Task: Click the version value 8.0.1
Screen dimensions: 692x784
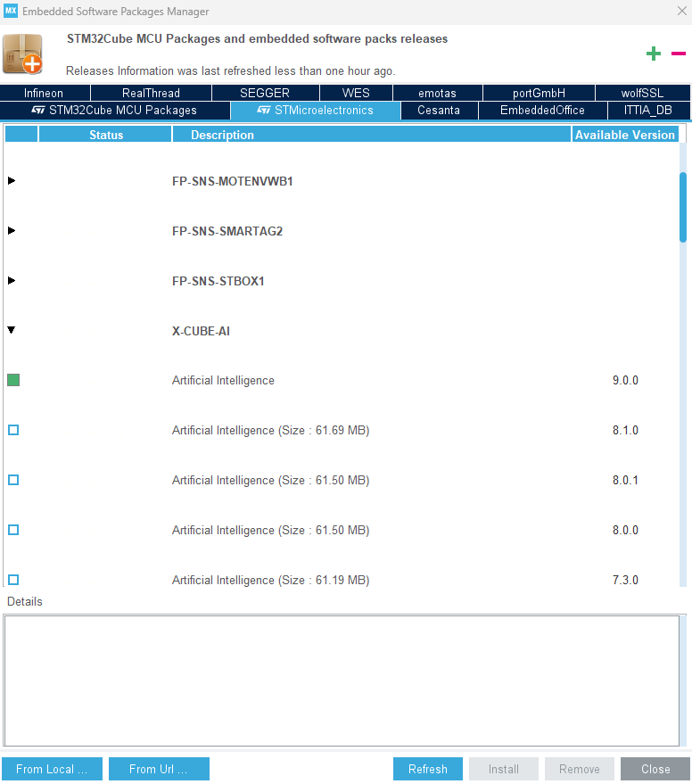Action: click(x=625, y=480)
